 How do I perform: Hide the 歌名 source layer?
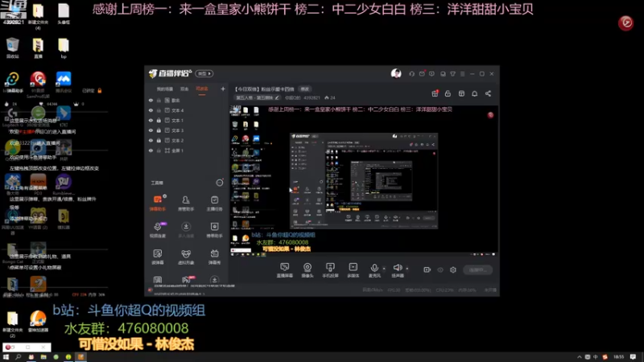pos(151,100)
